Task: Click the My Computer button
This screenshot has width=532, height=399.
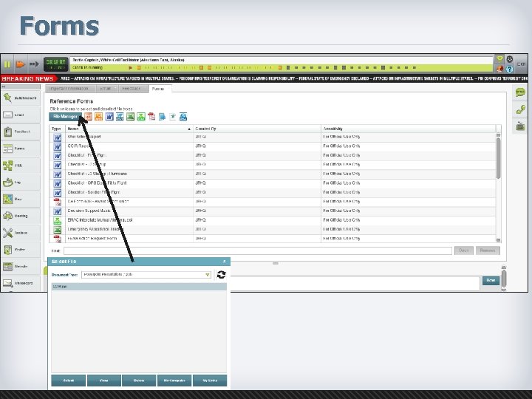Action: (x=174, y=381)
